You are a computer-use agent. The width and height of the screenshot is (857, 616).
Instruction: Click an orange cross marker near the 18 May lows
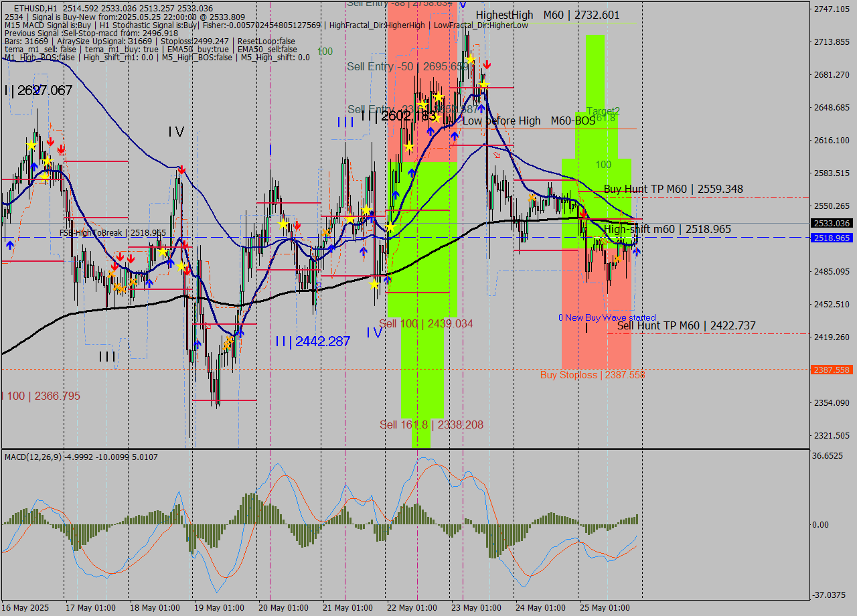coord(132,282)
